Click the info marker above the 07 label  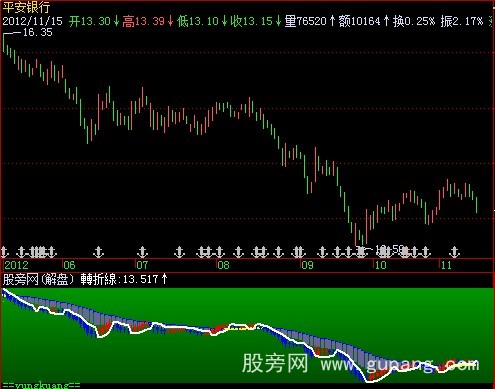click(x=143, y=252)
